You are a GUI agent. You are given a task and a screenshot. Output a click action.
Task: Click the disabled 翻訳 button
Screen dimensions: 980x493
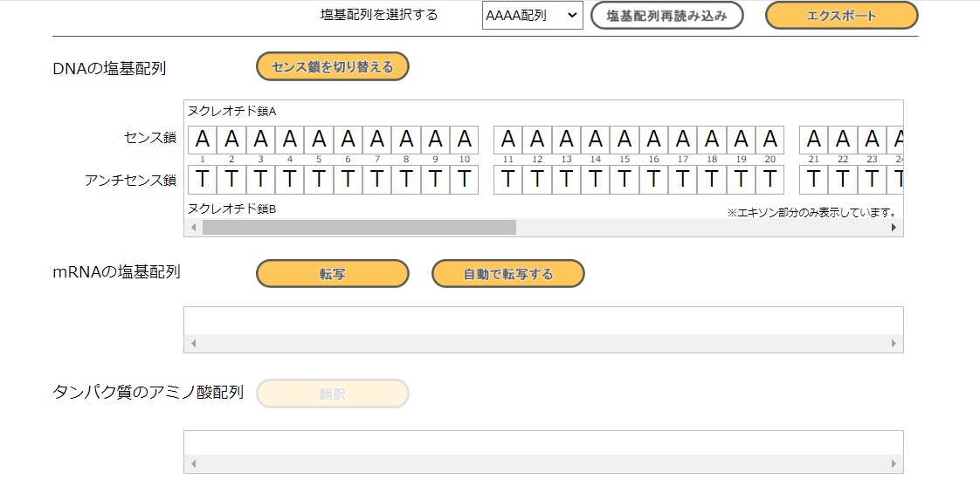[x=333, y=394]
